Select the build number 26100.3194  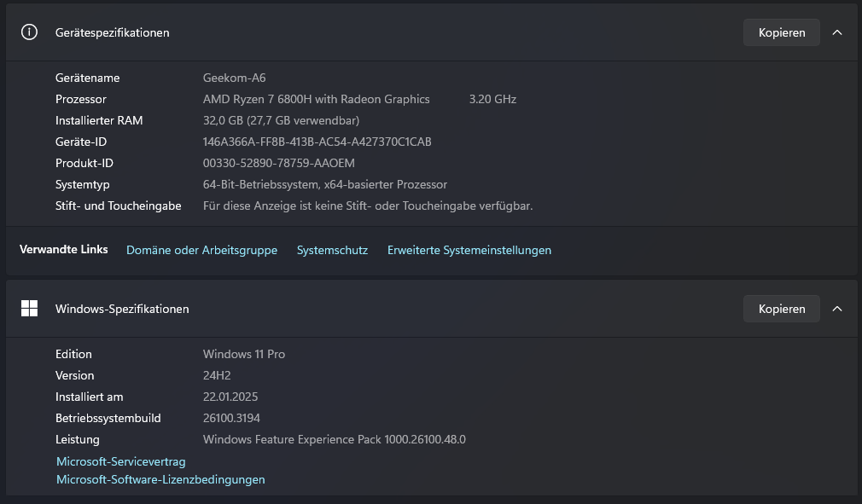[231, 418]
